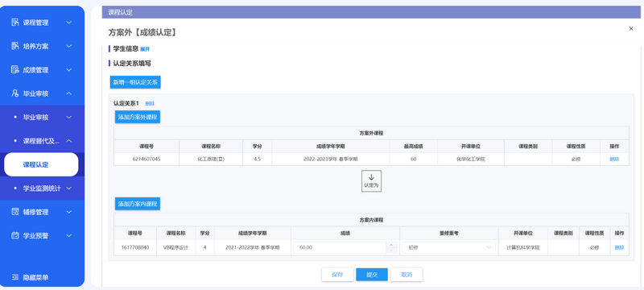
Task: Delete the VB程序设计 course row
Action: [619, 247]
